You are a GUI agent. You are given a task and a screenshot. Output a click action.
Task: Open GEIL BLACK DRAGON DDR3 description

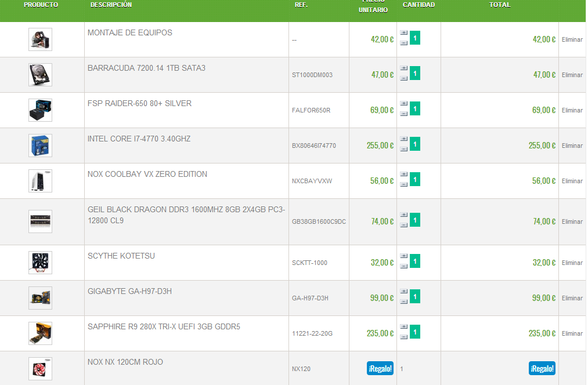coord(186,215)
